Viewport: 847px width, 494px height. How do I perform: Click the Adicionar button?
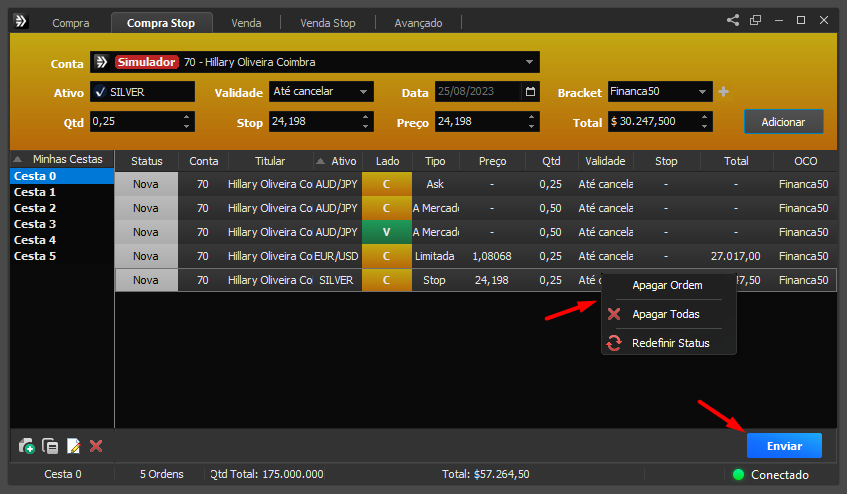[x=783, y=121]
